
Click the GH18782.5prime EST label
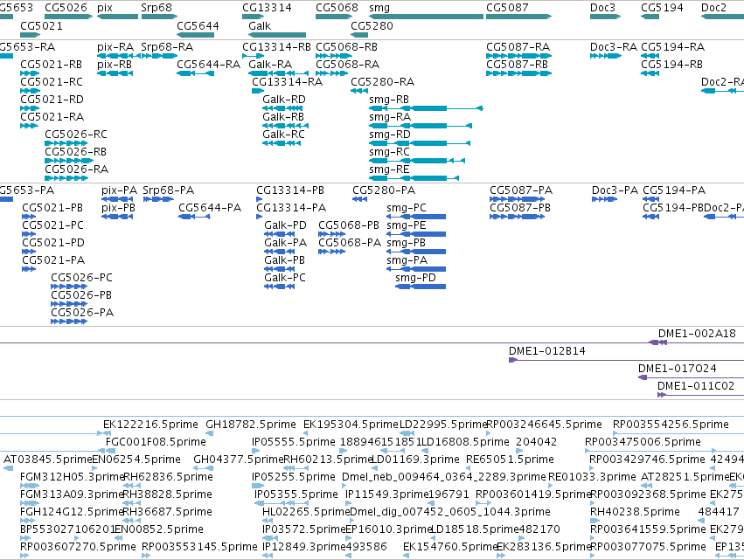(x=251, y=425)
